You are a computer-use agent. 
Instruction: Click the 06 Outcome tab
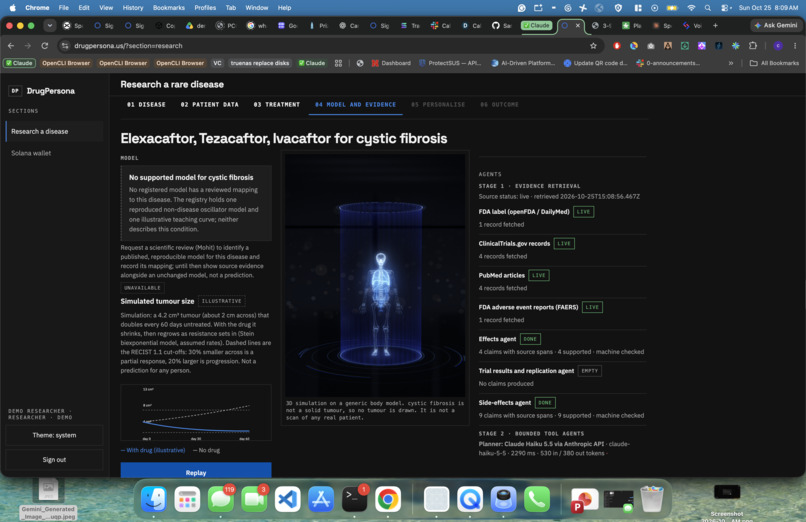tap(499, 105)
